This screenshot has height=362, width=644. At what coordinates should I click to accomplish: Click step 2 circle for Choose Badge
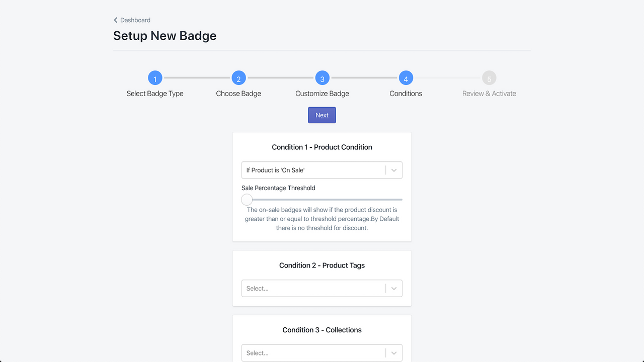coord(238,78)
